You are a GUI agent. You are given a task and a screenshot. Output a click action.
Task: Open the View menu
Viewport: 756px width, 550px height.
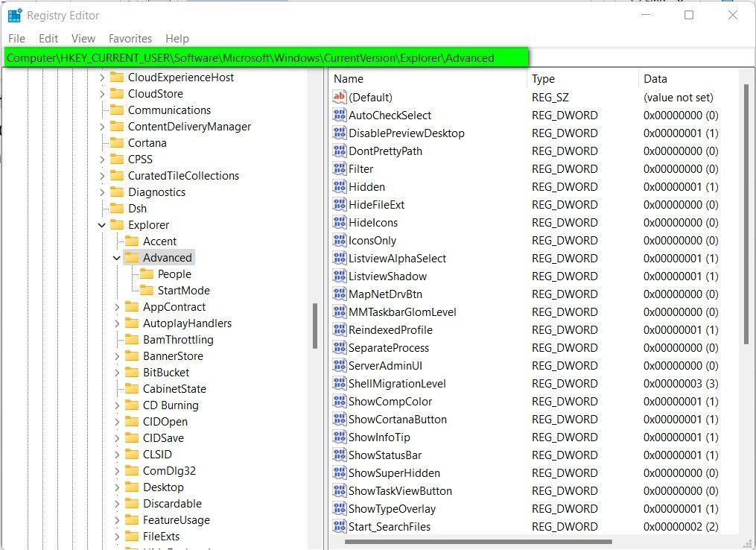[83, 39]
